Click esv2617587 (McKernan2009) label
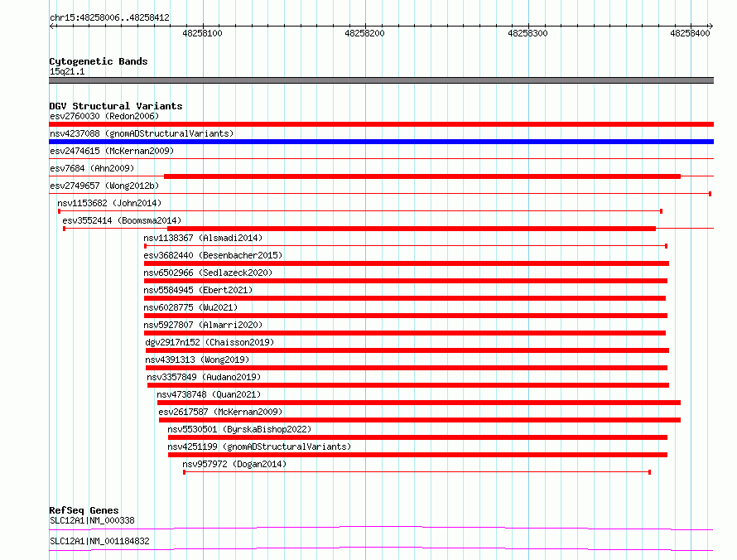Viewport: 737px width, 560px height. pos(220,412)
